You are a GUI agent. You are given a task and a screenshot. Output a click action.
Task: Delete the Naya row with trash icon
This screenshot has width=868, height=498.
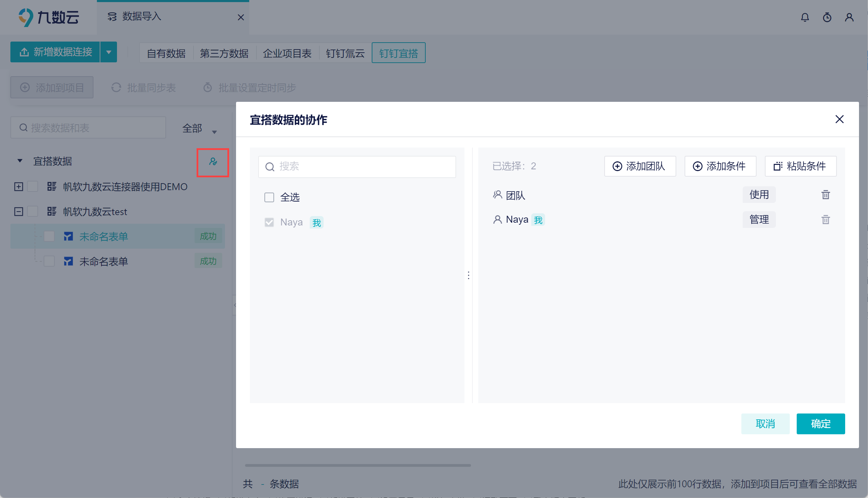coord(825,220)
